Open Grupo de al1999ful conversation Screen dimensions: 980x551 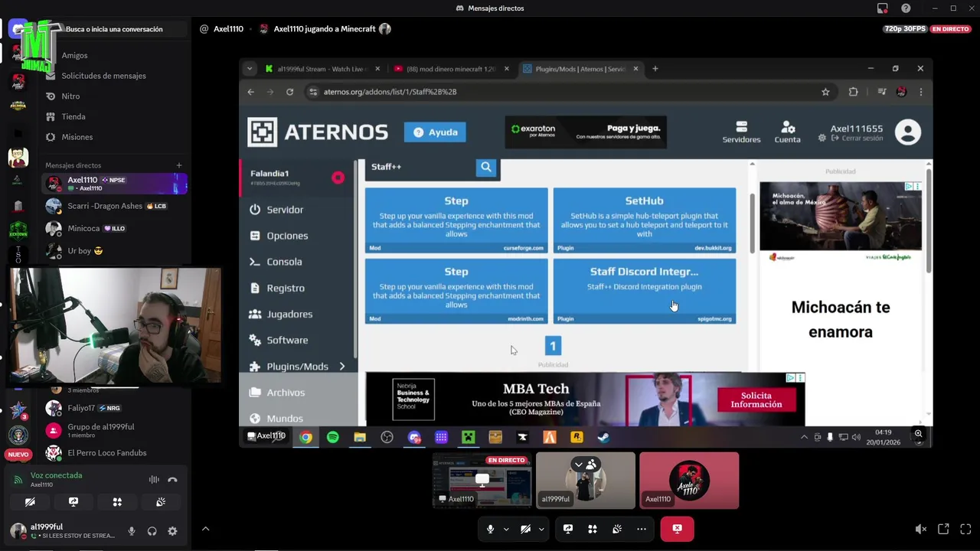coord(115,430)
